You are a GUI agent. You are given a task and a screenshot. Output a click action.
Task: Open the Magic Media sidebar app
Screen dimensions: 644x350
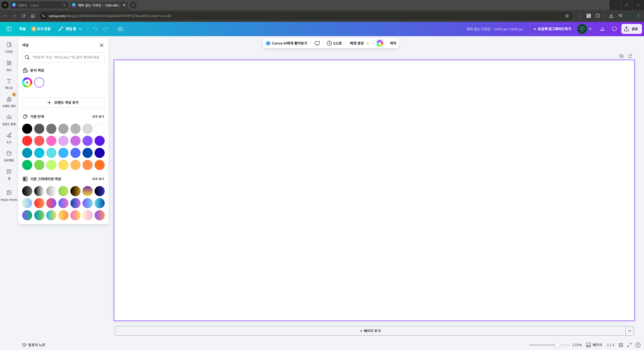[9, 195]
